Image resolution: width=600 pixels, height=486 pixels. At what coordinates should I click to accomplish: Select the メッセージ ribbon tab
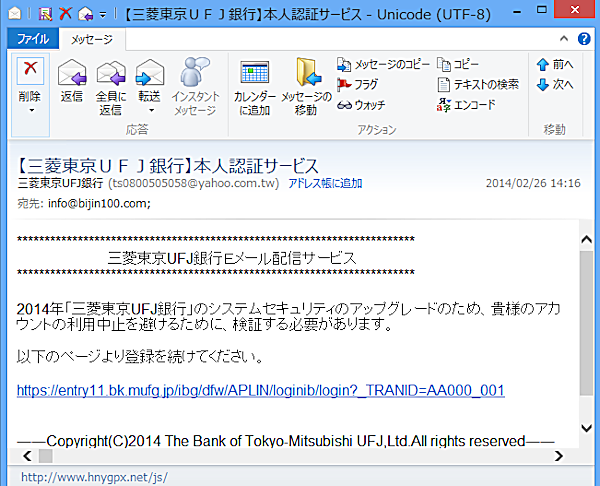tap(92, 39)
